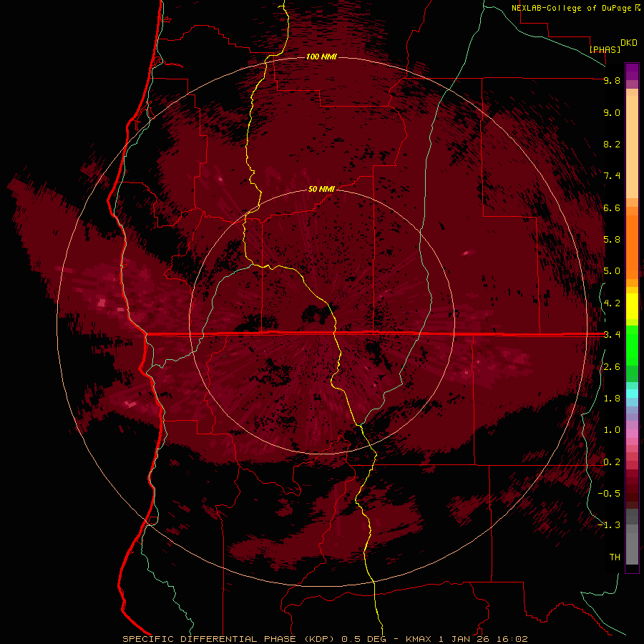Click the 1.0 legend value

click(612, 430)
